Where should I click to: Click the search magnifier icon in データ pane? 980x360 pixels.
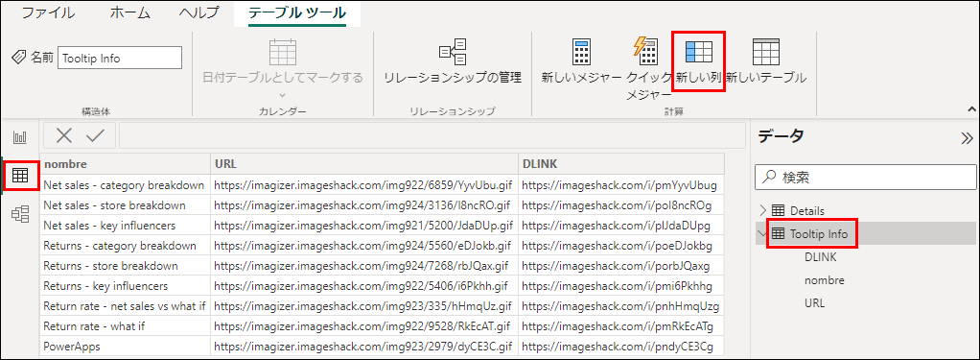pos(770,178)
